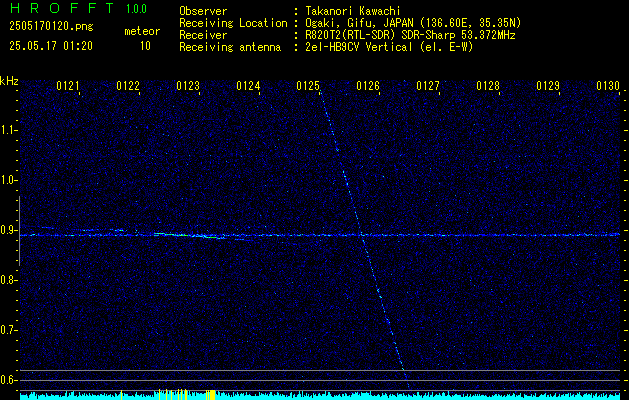Click the 0123 time marker
The height and width of the screenshot is (400, 629).
[188, 86]
